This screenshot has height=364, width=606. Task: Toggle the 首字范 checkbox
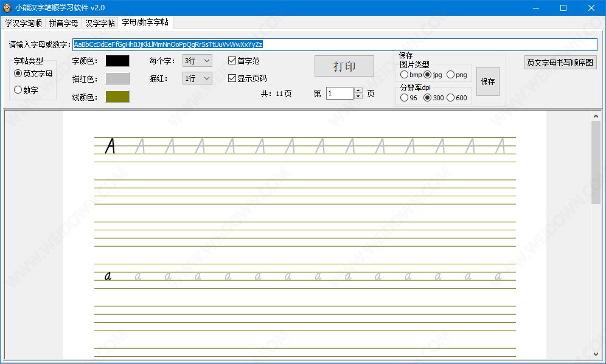(x=244, y=61)
